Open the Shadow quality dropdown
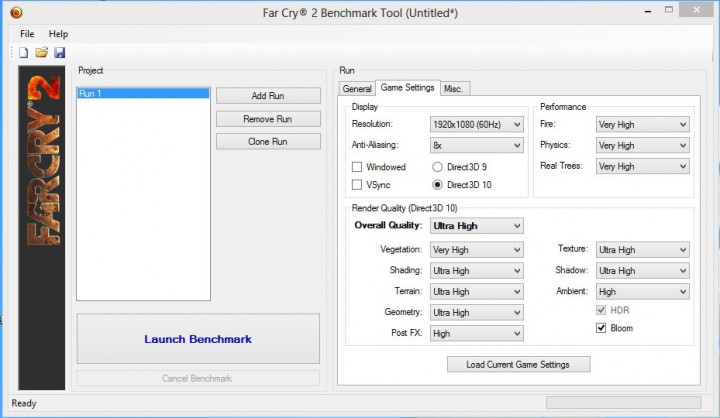The height and width of the screenshot is (418, 720). tap(643, 271)
